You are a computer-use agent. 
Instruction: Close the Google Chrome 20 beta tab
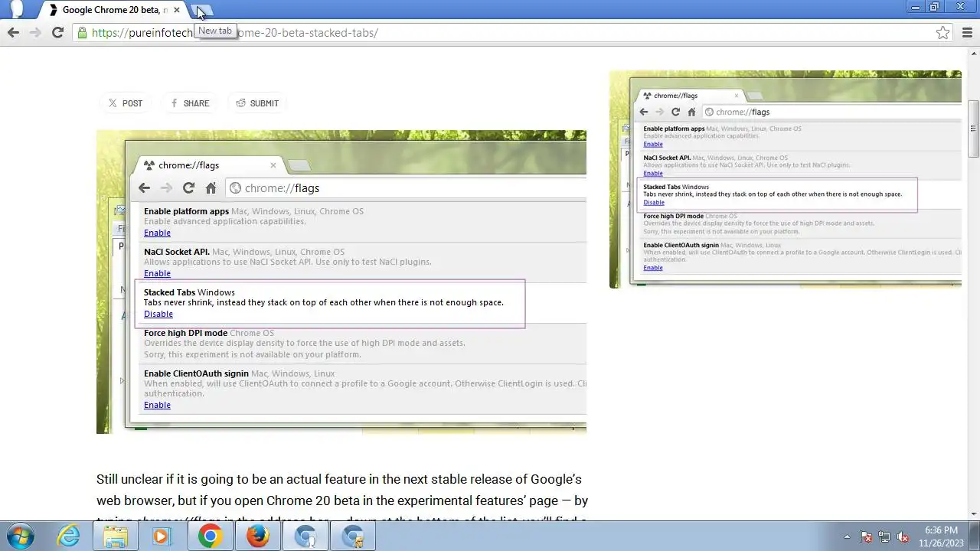(x=178, y=10)
